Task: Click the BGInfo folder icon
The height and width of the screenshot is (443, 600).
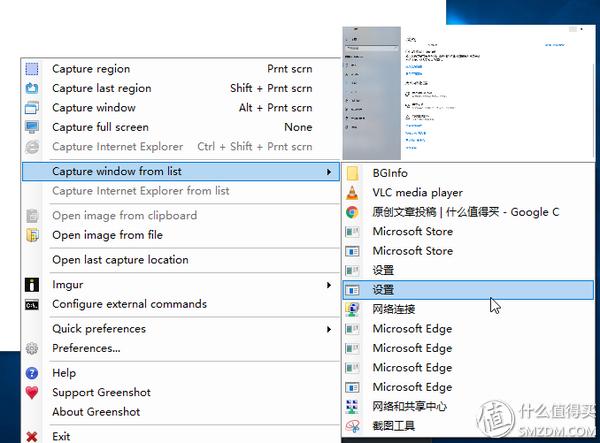Action: pyautogui.click(x=352, y=173)
